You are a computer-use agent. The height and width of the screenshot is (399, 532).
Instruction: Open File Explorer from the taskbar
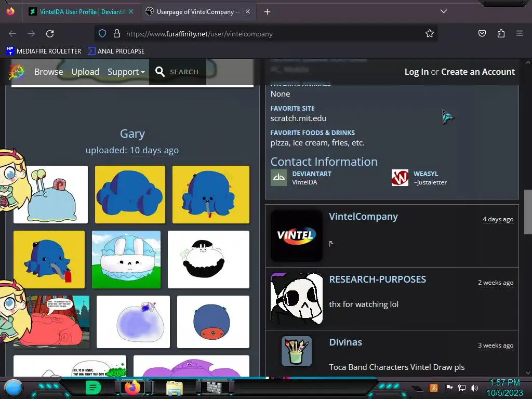point(175,388)
